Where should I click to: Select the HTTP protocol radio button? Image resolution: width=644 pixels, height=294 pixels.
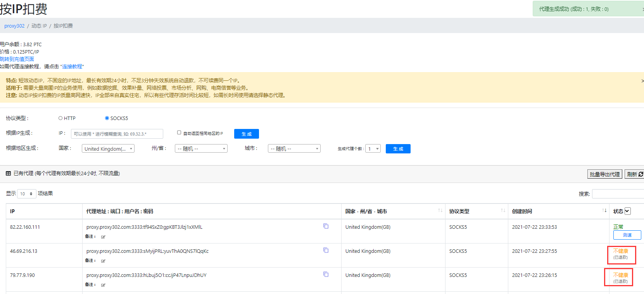pos(60,118)
